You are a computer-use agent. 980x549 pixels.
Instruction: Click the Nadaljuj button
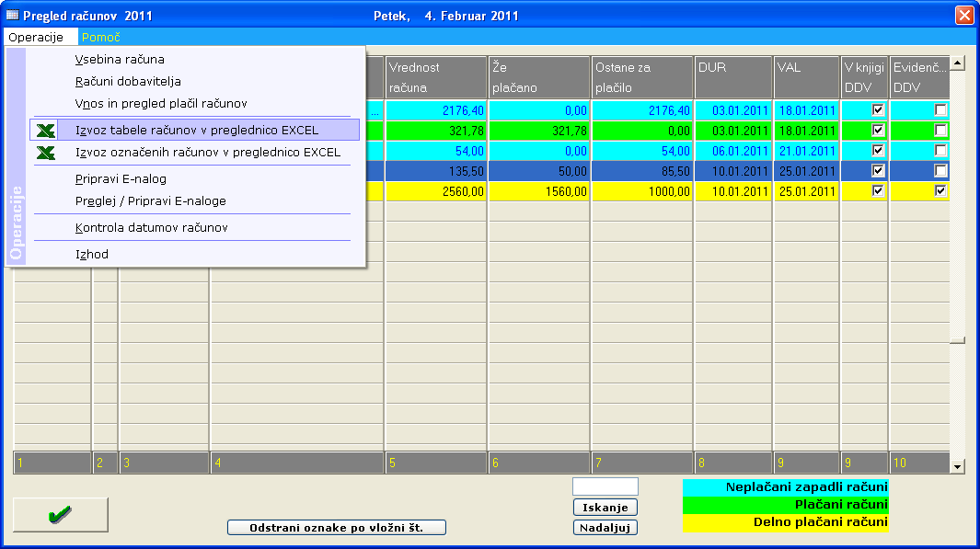tap(605, 528)
